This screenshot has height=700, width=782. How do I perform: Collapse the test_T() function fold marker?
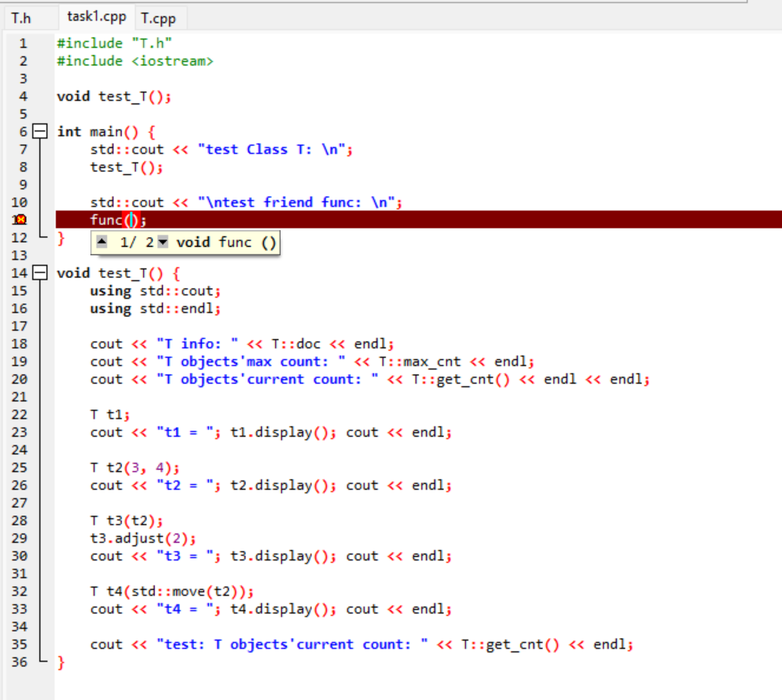pyautogui.click(x=39, y=273)
